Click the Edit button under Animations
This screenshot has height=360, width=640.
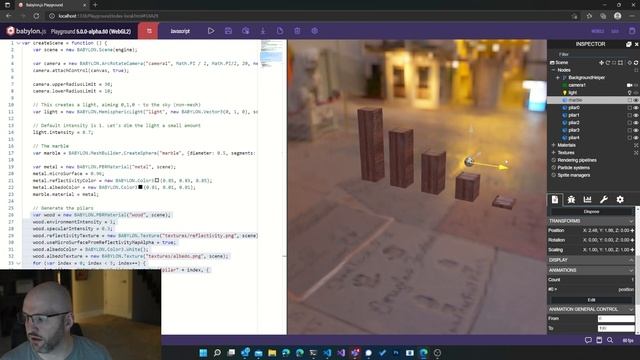point(591,300)
